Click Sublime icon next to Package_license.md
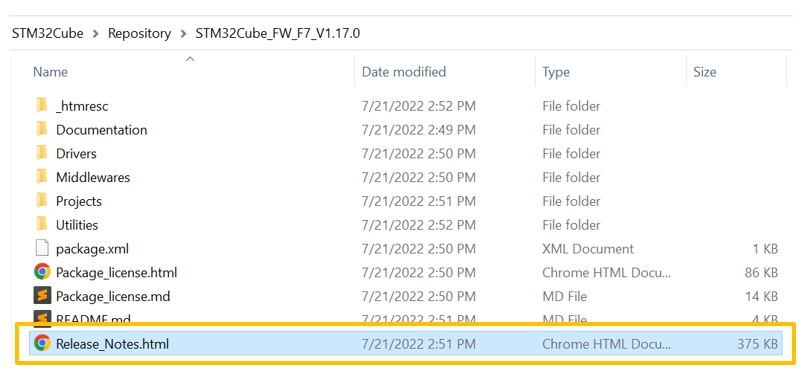 coord(43,296)
